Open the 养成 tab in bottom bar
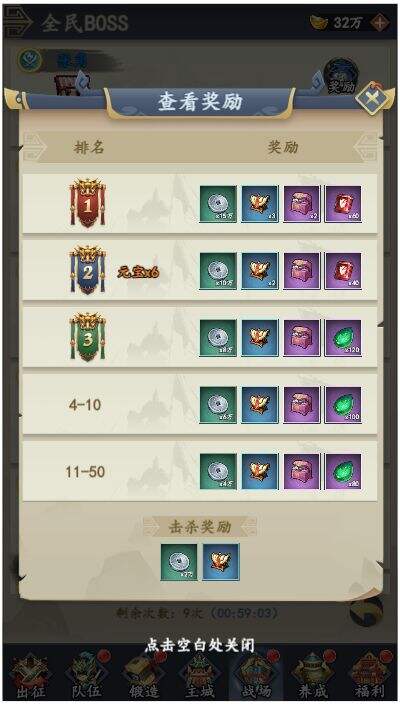The image size is (400, 704). (313, 675)
